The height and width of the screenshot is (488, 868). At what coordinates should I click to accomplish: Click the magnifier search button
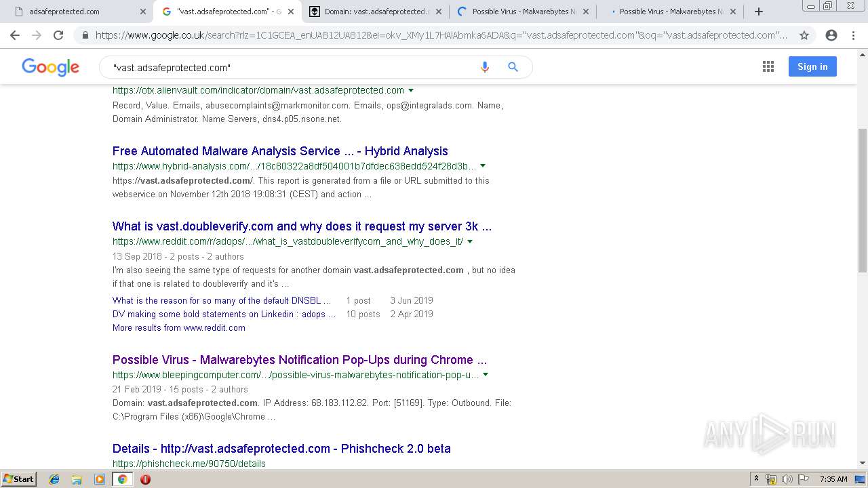[x=513, y=67]
